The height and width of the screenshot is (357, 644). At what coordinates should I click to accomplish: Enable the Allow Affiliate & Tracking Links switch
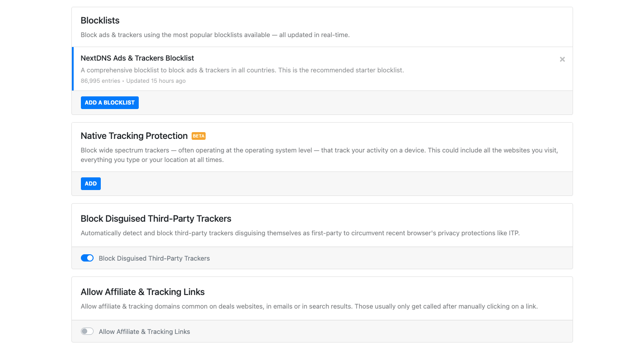point(87,331)
